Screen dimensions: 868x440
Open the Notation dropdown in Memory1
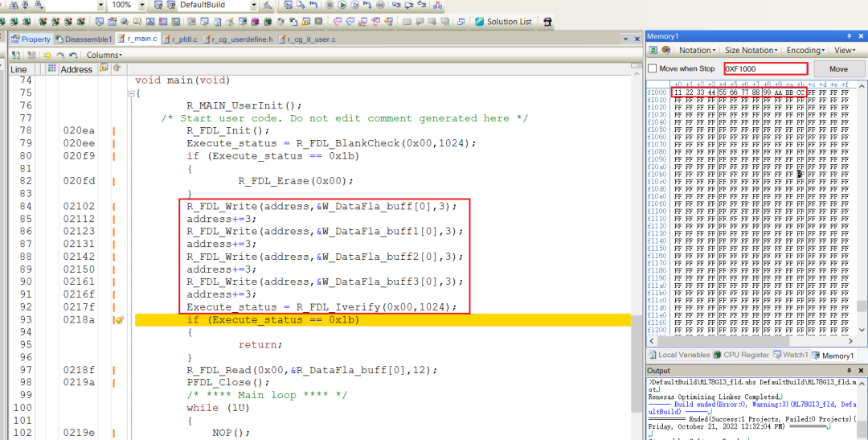coord(697,50)
